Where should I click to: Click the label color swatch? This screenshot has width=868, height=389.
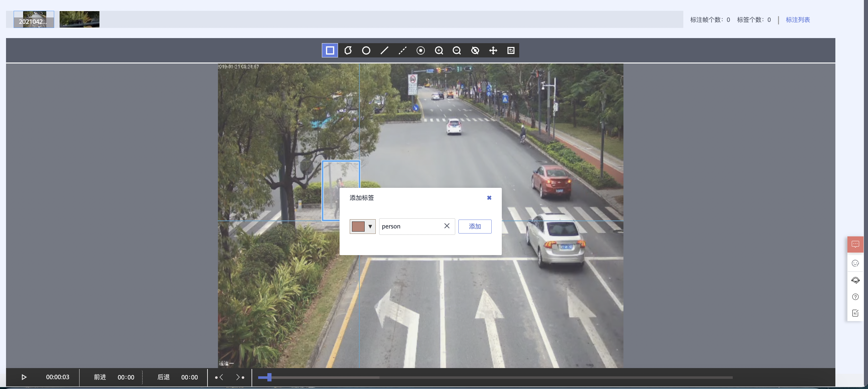click(358, 226)
